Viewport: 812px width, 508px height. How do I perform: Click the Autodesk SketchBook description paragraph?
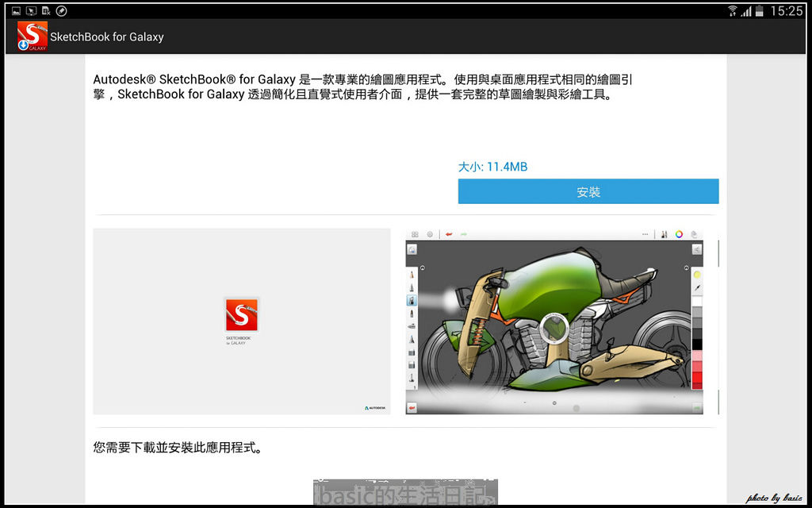362,87
